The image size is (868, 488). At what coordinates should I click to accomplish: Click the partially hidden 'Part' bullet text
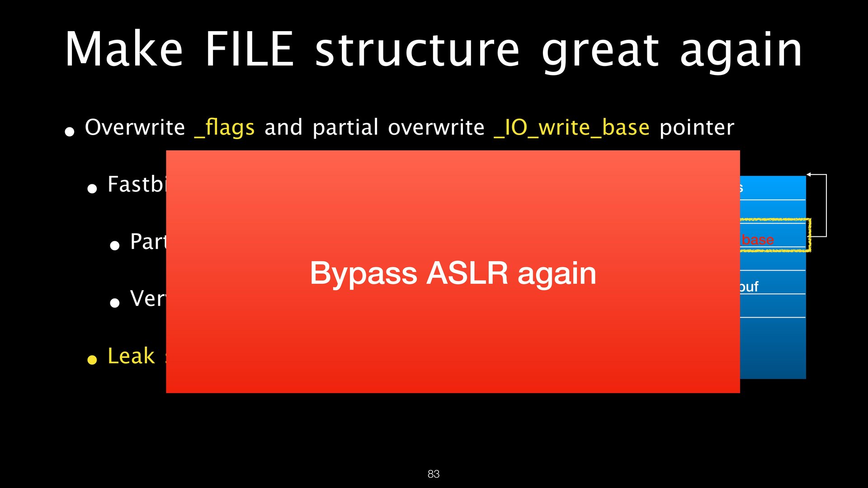pyautogui.click(x=148, y=242)
